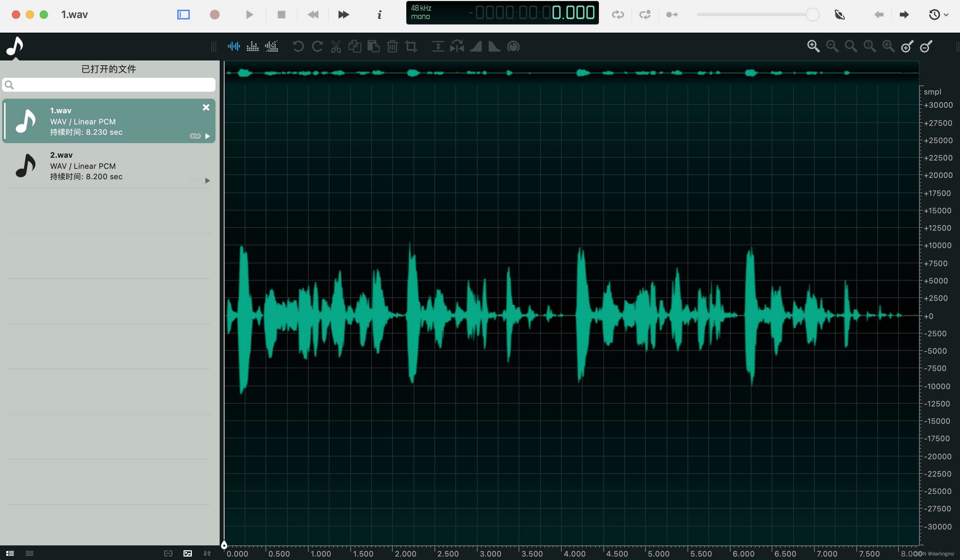This screenshot has height=560, width=960.
Task: Click the planet-shaped scrub icon
Action: [x=840, y=15]
